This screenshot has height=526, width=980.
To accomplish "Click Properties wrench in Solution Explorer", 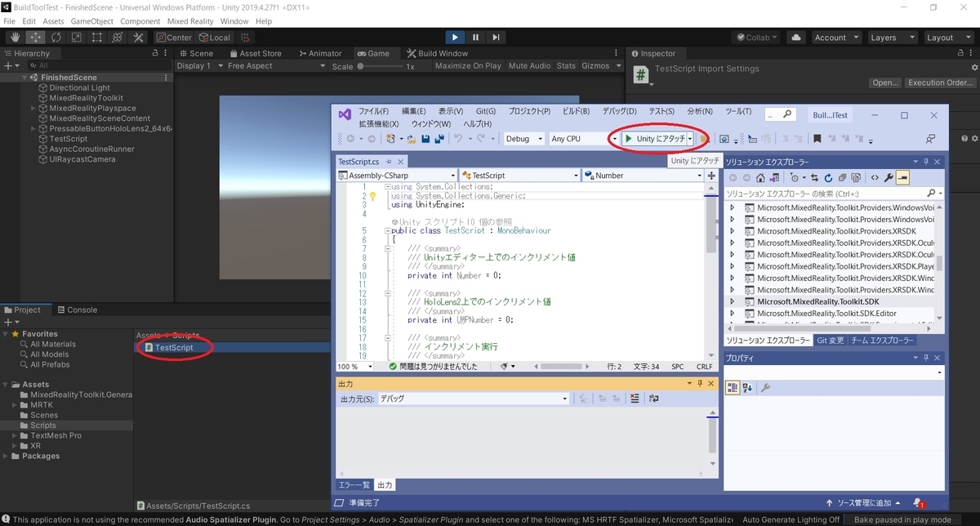I will pos(889,177).
